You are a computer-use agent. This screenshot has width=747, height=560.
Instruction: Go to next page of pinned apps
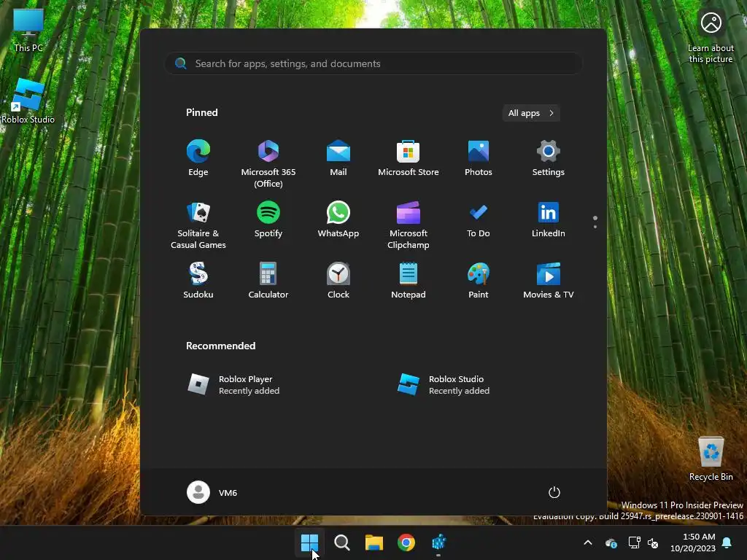pos(595,227)
